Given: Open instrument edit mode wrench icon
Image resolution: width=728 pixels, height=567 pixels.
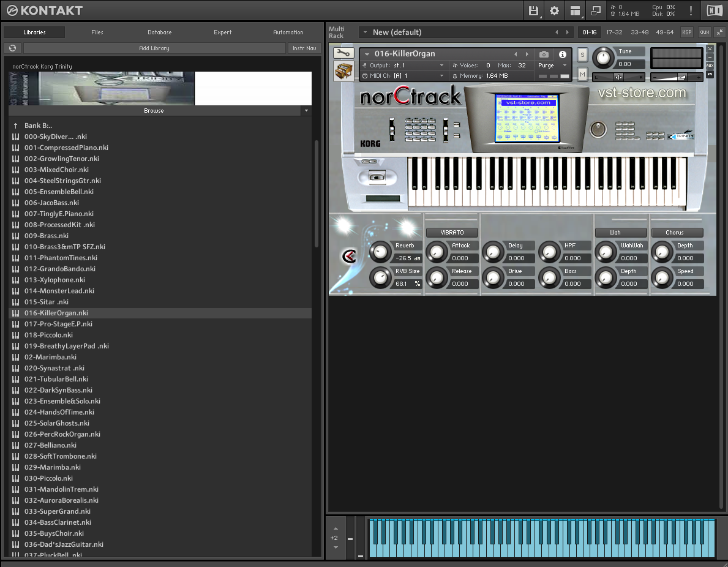Looking at the screenshot, I should coord(343,53).
